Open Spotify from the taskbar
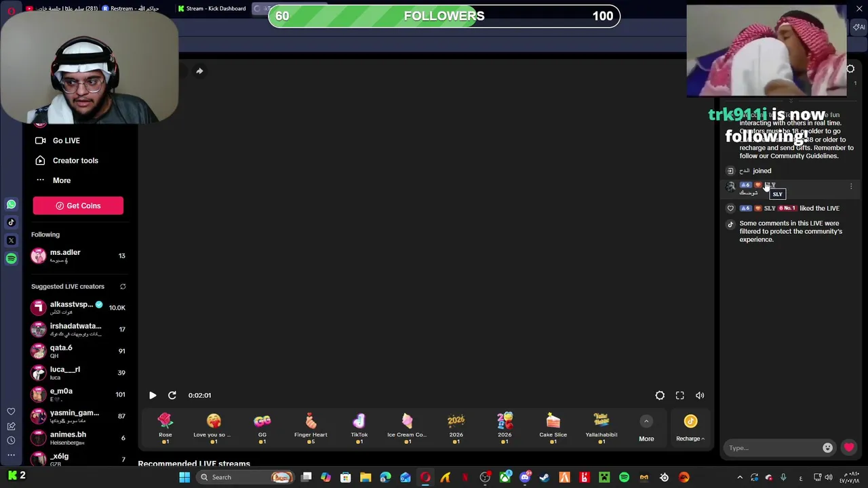This screenshot has height=488, width=868. coord(624,477)
